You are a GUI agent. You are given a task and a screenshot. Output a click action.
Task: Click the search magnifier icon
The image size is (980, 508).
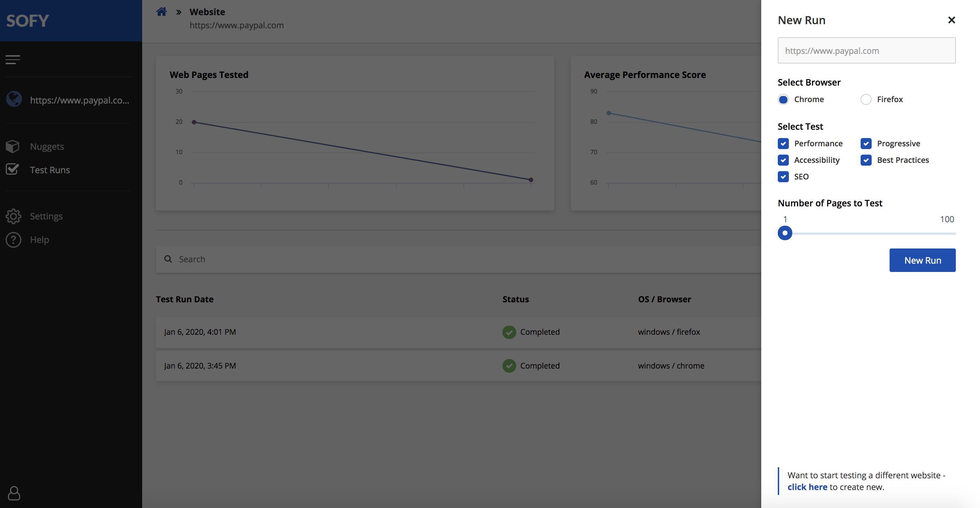pos(168,259)
